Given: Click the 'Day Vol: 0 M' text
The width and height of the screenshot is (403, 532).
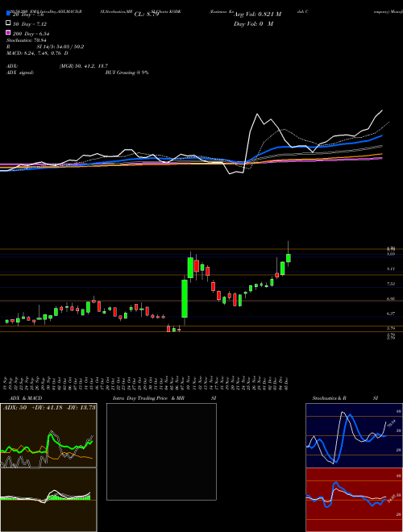Looking at the screenshot, I should (253, 23).
